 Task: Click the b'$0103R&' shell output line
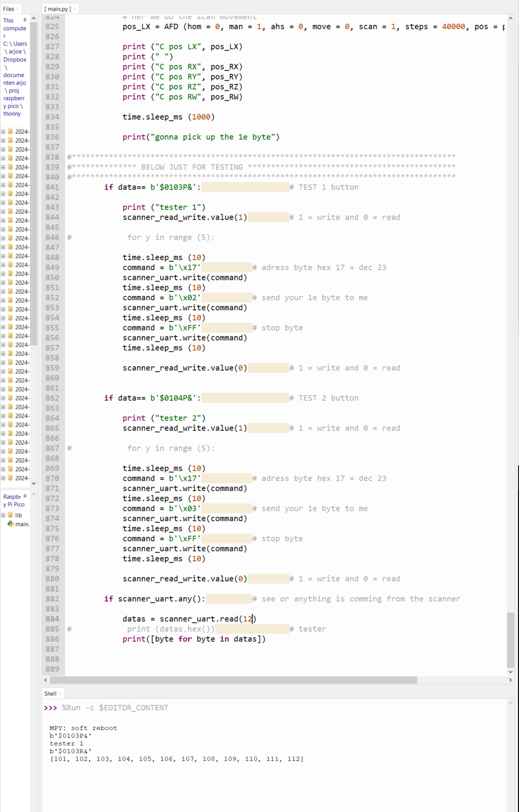click(x=70, y=751)
